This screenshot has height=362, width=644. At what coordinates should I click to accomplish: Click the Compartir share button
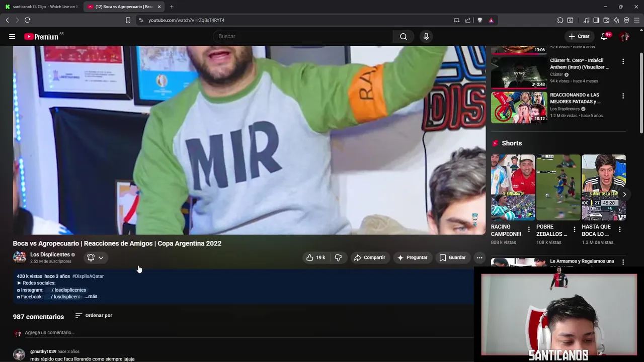(369, 257)
